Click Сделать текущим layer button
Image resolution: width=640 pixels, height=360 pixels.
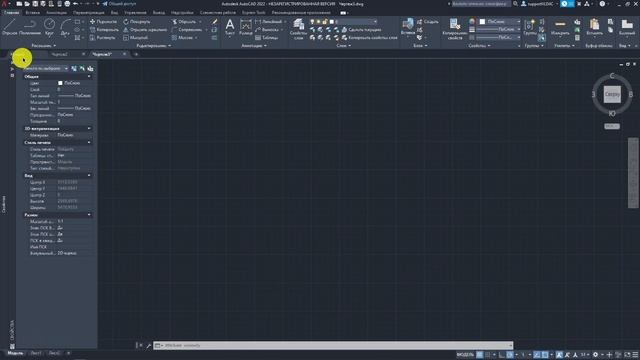point(361,30)
